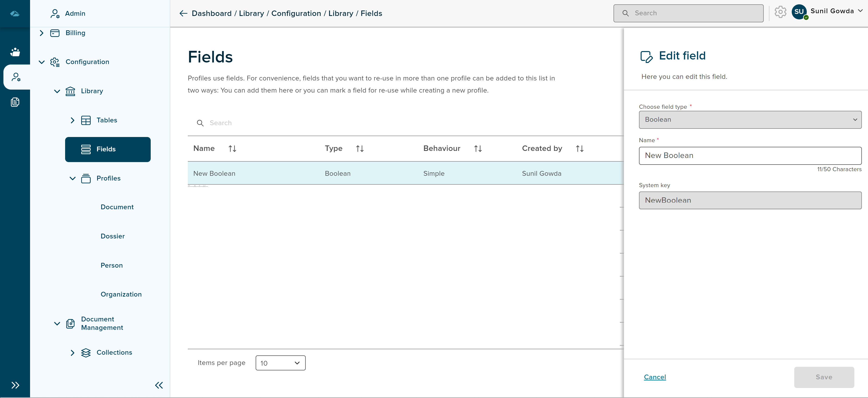Sort the table by the Created by column
The width and height of the screenshot is (868, 398).
click(x=579, y=149)
